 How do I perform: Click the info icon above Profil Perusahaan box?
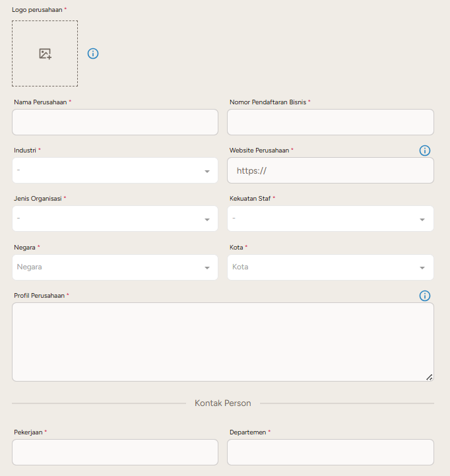[425, 296]
